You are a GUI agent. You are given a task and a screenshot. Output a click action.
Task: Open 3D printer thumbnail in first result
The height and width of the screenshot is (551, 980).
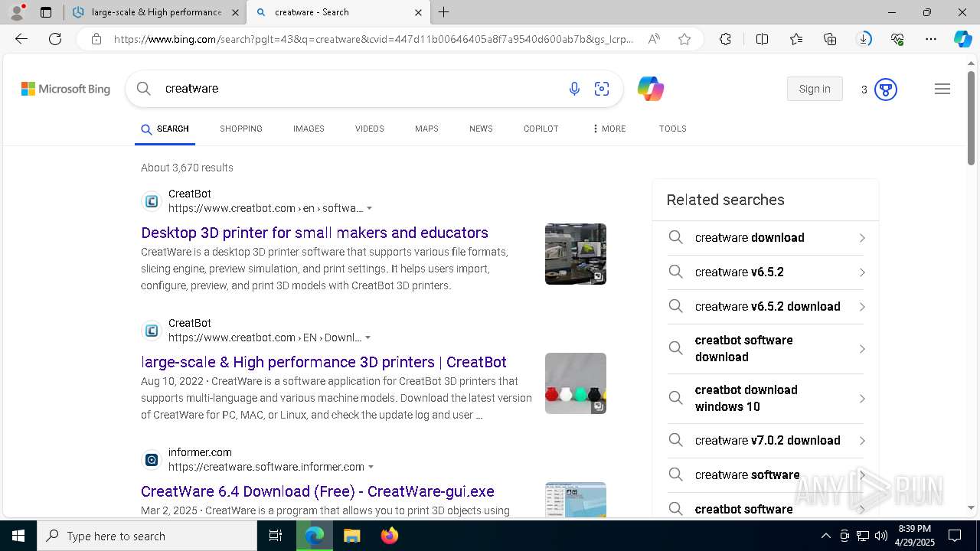[x=576, y=254]
